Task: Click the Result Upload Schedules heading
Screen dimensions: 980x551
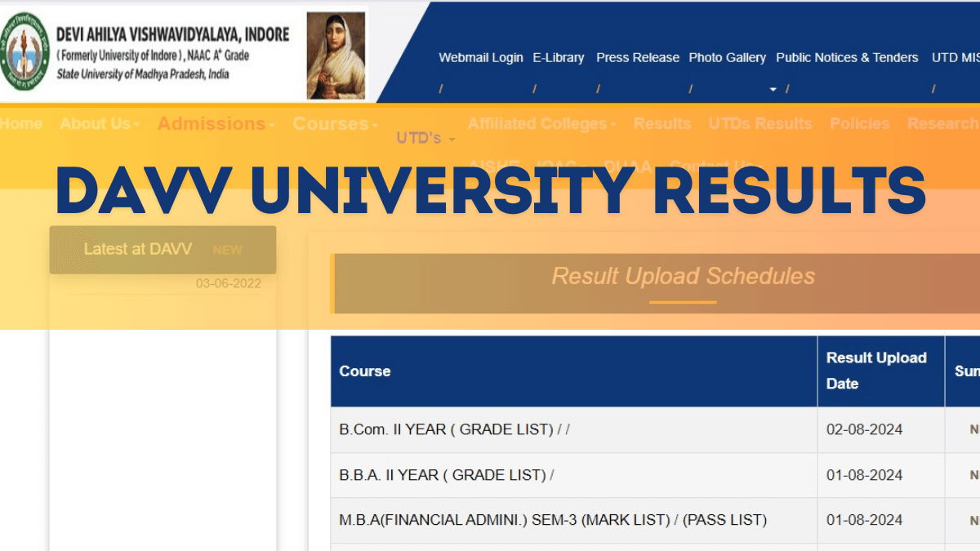Action: (683, 276)
